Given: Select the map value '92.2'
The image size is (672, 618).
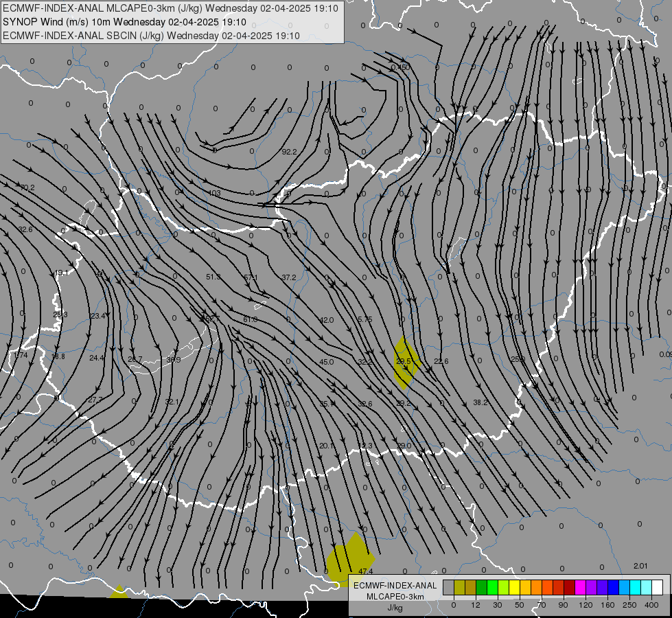Looking at the screenshot, I should (x=289, y=152).
